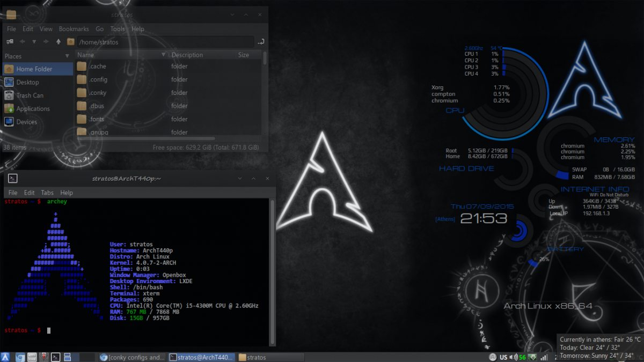Sort by Size column header
This screenshot has height=362, width=644.
pos(248,55)
